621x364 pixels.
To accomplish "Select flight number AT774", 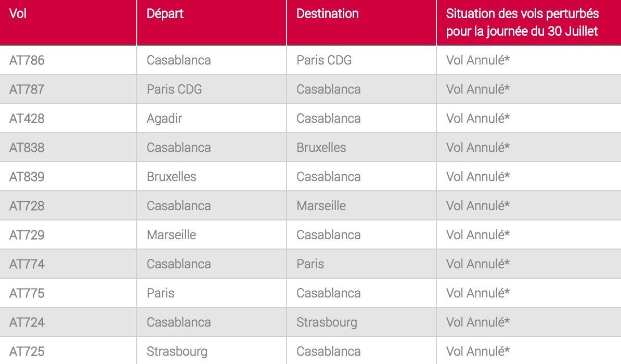I will click(27, 264).
